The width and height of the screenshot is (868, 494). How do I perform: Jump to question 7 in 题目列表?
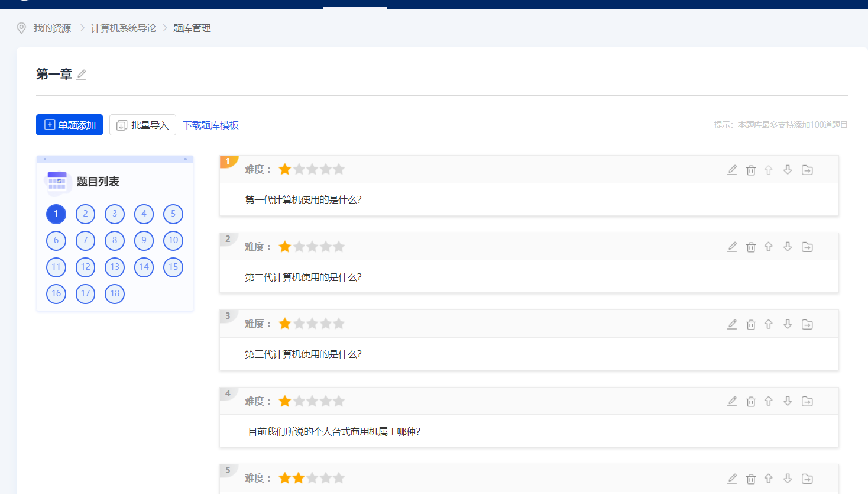[85, 240]
